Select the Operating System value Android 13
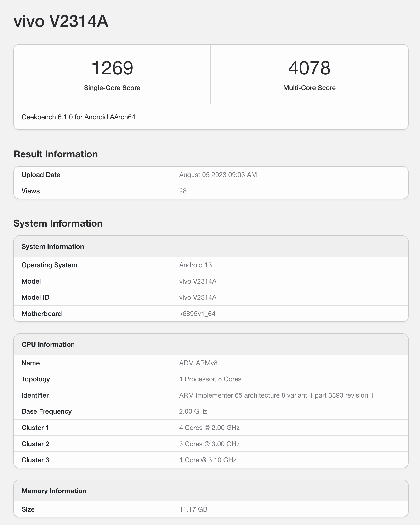The height and width of the screenshot is (525, 420). (x=195, y=265)
